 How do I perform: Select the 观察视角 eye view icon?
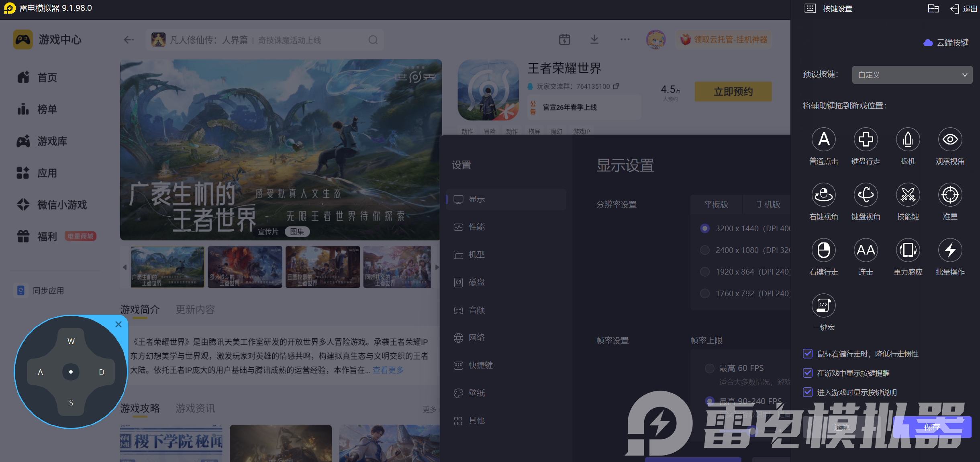tap(950, 139)
